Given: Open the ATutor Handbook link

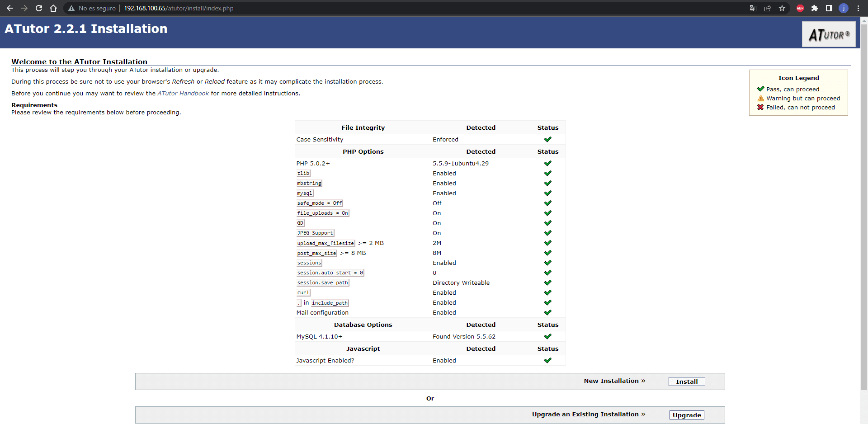Looking at the screenshot, I should coord(183,94).
